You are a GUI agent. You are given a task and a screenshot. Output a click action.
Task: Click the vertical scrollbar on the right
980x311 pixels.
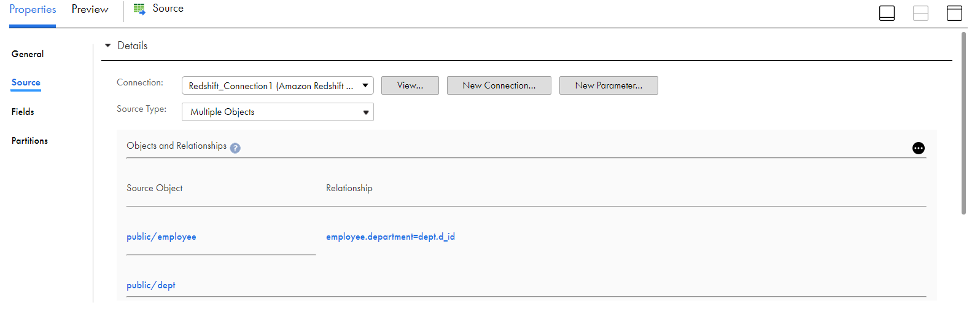(x=963, y=123)
